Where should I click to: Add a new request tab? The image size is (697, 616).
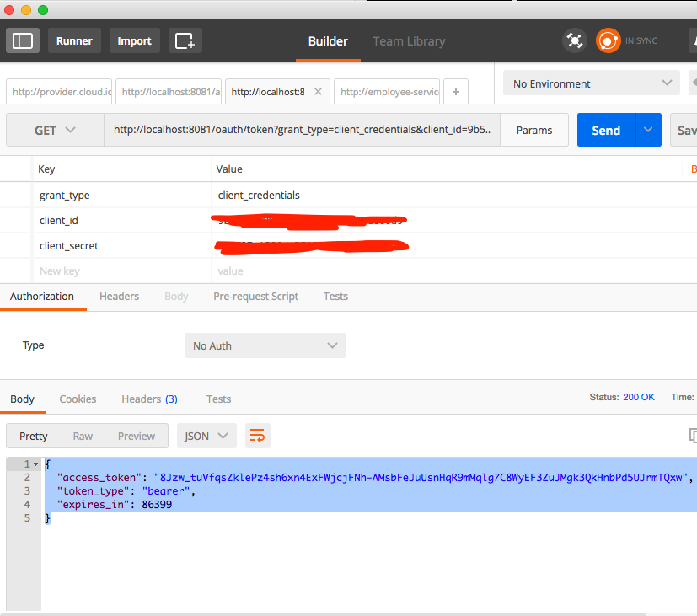click(455, 91)
